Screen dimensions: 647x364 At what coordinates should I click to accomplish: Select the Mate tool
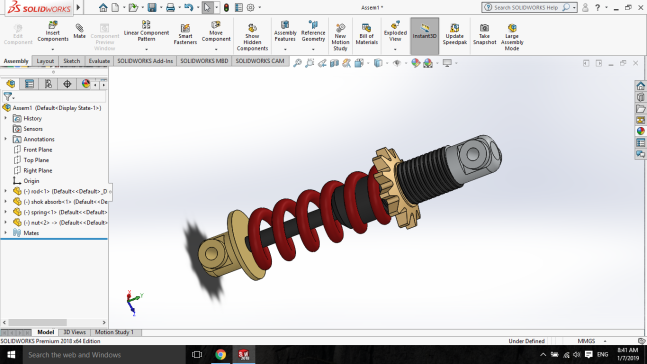click(79, 31)
